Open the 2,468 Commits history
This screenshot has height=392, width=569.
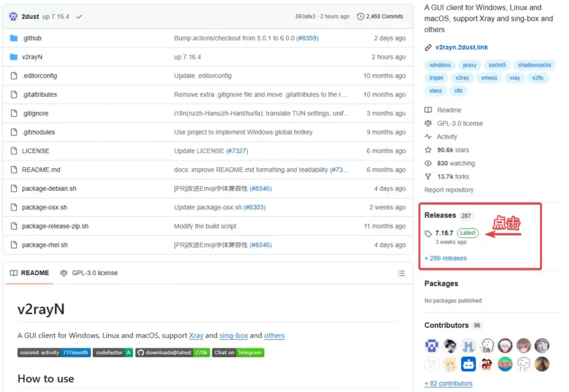380,17
